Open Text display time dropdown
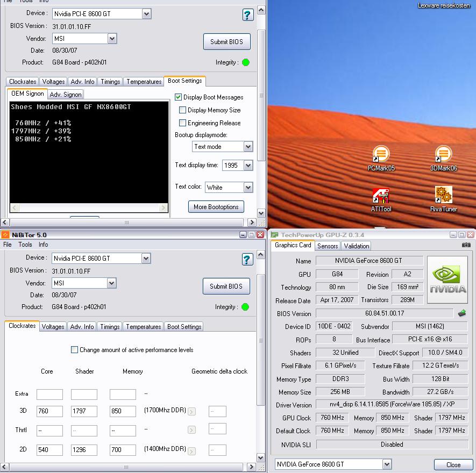The width and height of the screenshot is (476, 473). click(x=248, y=166)
